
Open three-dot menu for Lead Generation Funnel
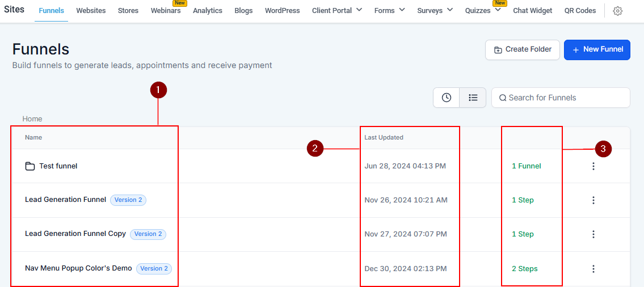(x=594, y=200)
